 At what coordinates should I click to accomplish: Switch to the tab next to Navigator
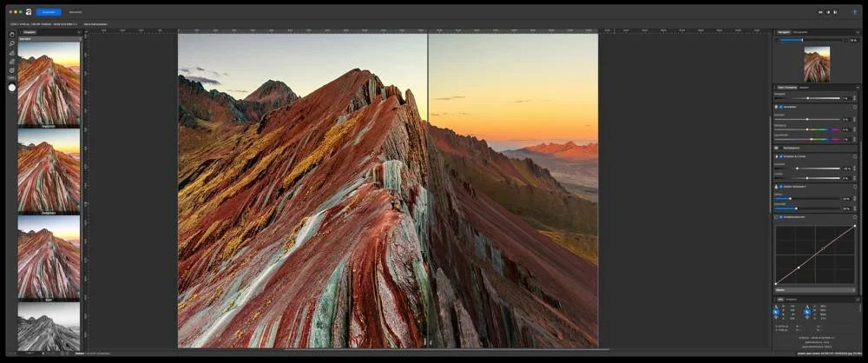pyautogui.click(x=800, y=32)
